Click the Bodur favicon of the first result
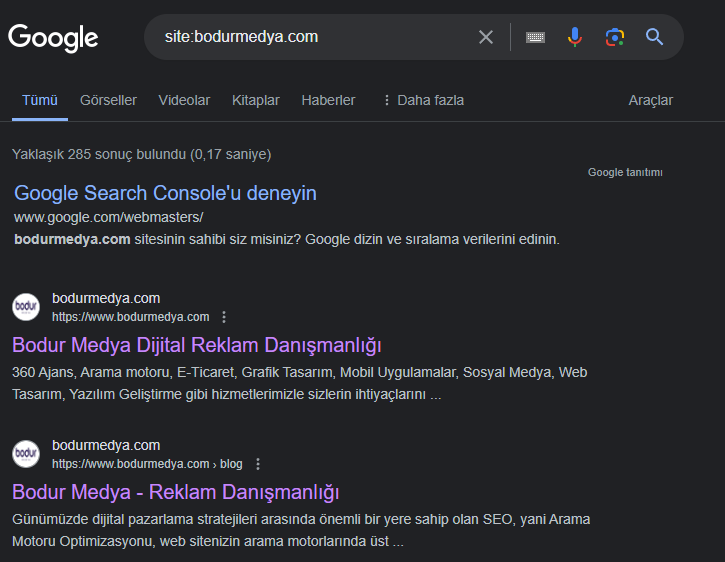Viewport: 725px width, 562px height. pyautogui.click(x=26, y=307)
